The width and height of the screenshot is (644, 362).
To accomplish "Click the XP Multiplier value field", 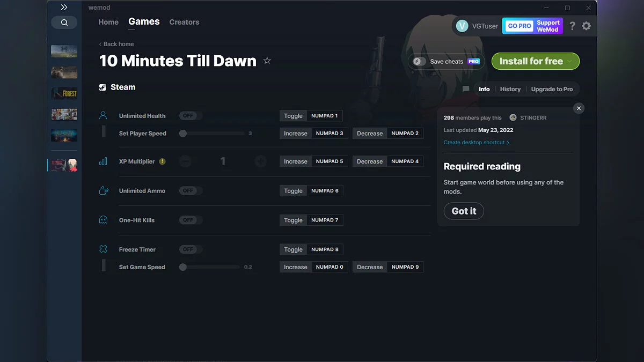I will click(223, 161).
